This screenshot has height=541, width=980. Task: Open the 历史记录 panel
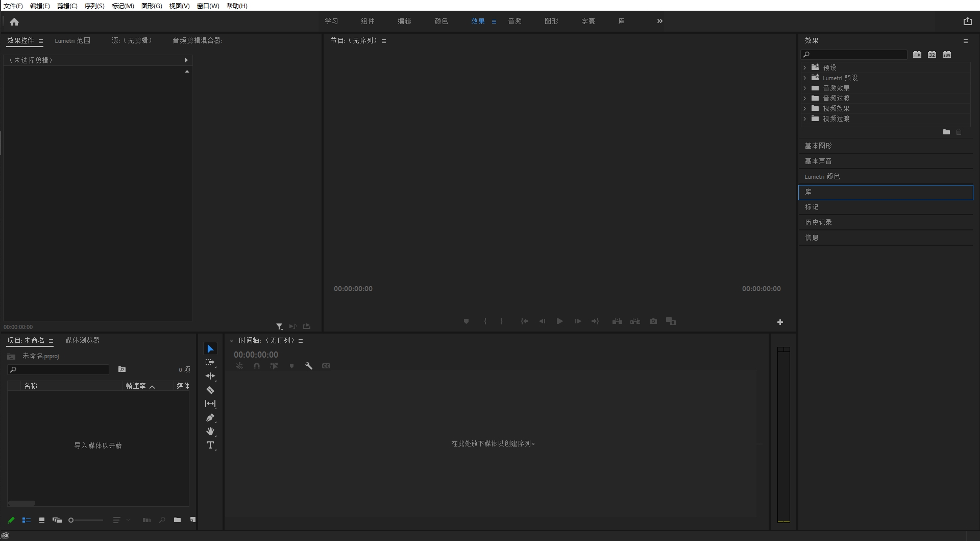coord(818,222)
